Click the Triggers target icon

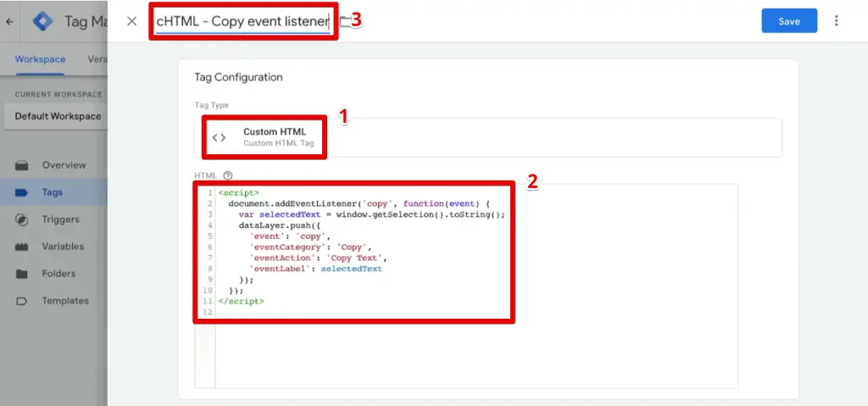click(21, 220)
